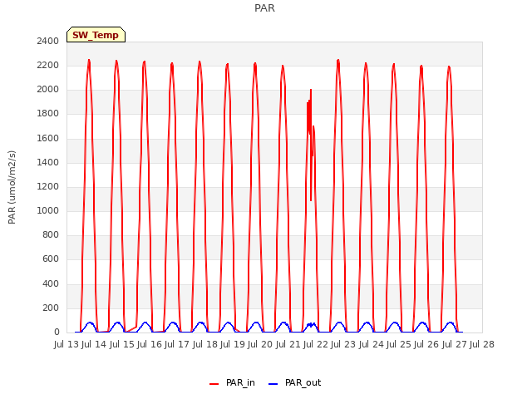This screenshot has height=399, width=532.
Task: Click the 2000 y-axis tick label
Action: (48, 90)
